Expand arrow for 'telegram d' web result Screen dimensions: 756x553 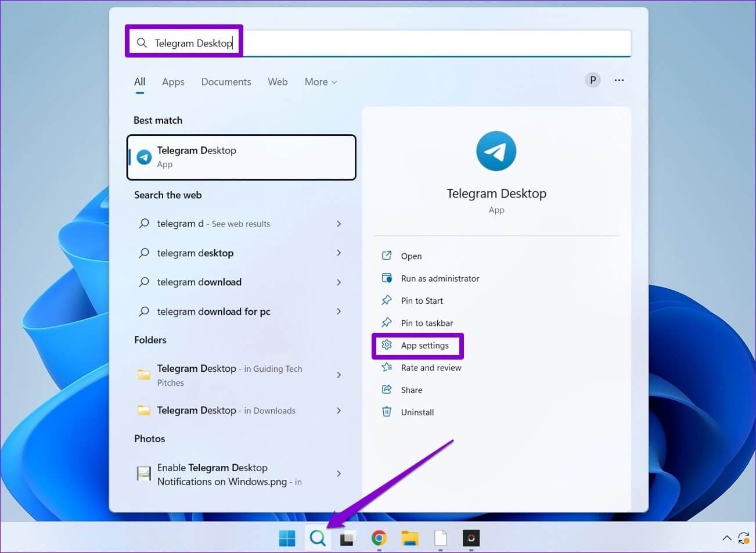339,224
